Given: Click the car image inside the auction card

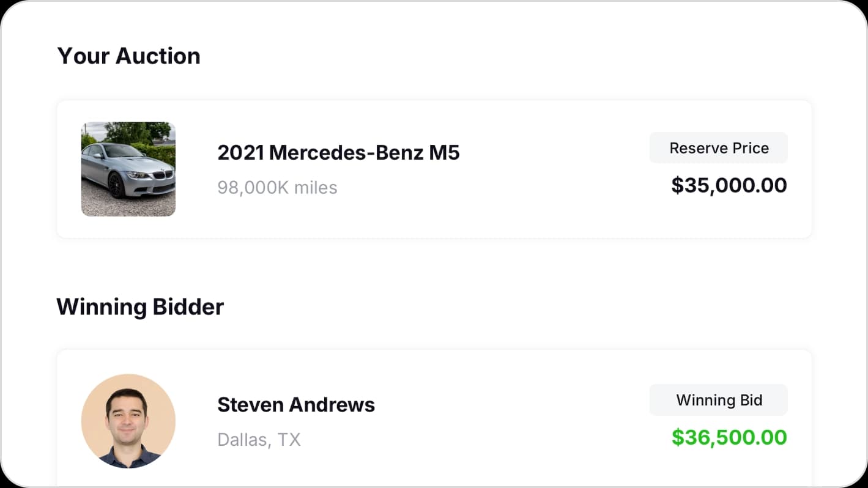Looking at the screenshot, I should coord(128,169).
